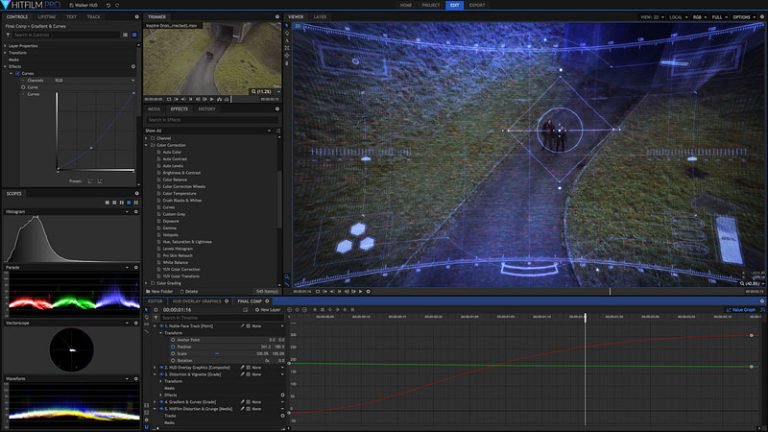Open the Local transform dropdown in Viewer
This screenshot has width=768, height=432.
click(678, 17)
